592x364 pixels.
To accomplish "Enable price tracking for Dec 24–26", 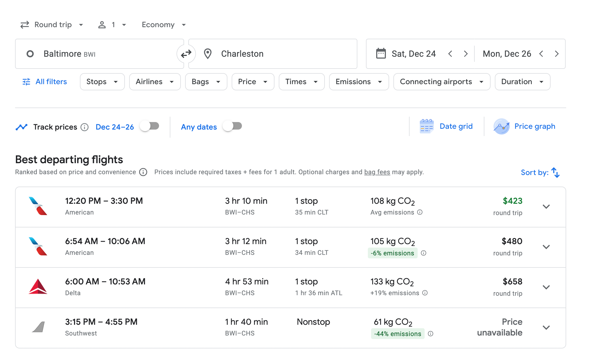I will pos(150,126).
